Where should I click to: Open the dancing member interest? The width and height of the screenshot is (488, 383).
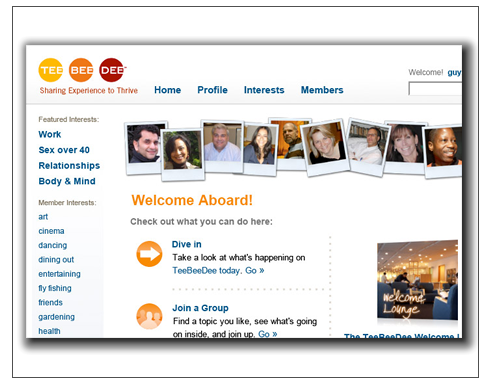tap(53, 246)
